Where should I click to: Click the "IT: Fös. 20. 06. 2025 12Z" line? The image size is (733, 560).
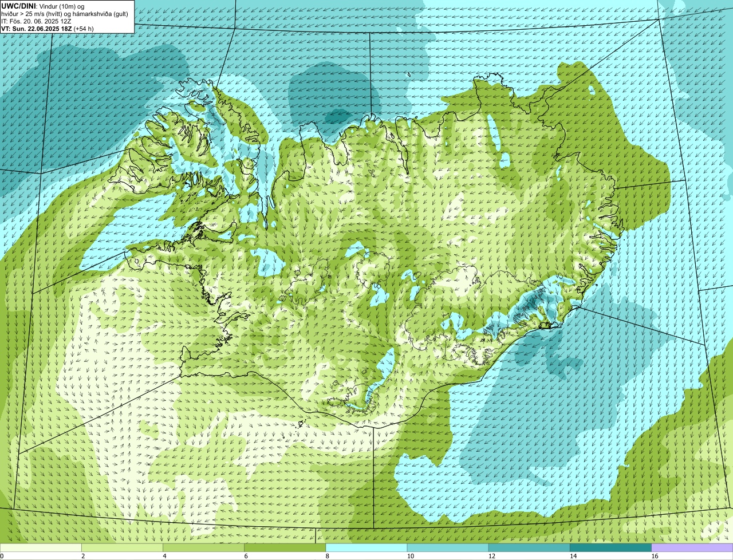click(36, 21)
